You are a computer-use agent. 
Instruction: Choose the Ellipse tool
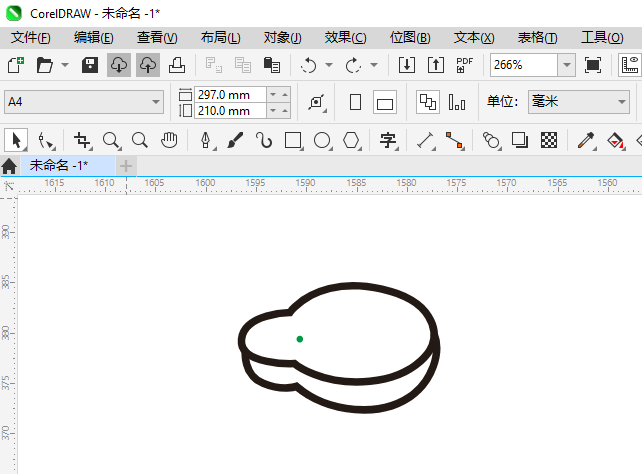(322, 140)
